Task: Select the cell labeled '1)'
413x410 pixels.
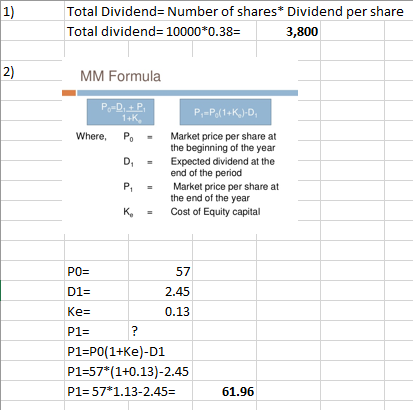Action: [x=32, y=11]
